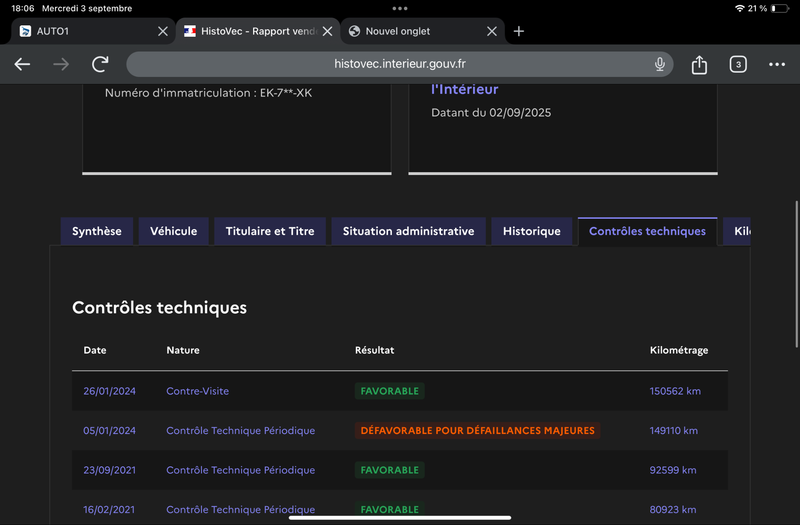Tap the Wi-Fi status icon

pyautogui.click(x=739, y=8)
